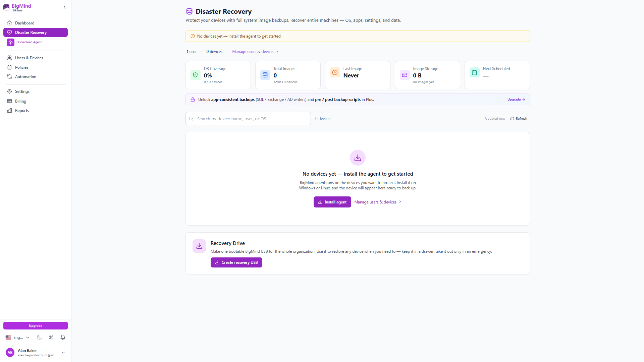This screenshot has width=644, height=362.
Task: Click the "0%" DR Coverage value
Action: 208,76
